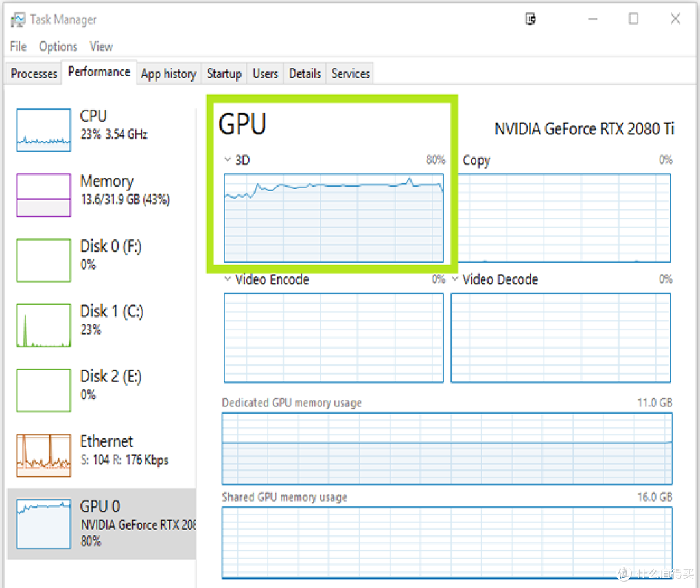
Task: Collapse the 3D graph section chevron
Action: tap(228, 159)
